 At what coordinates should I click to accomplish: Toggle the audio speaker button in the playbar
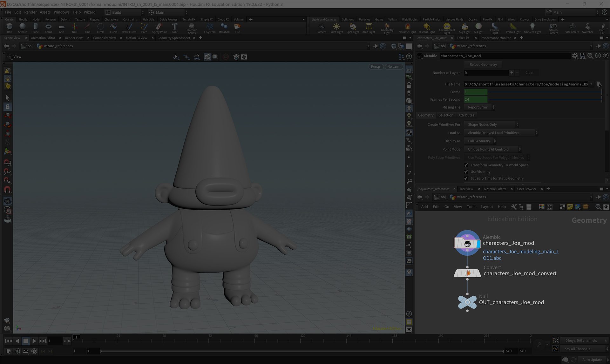17,351
